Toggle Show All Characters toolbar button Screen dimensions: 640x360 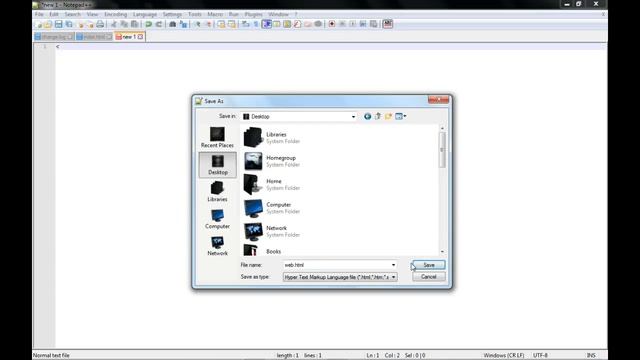pos(256,24)
